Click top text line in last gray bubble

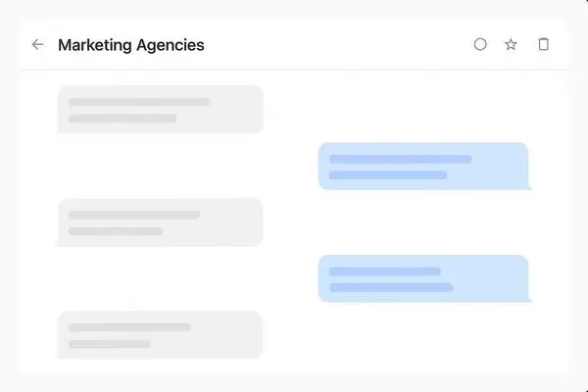click(x=129, y=327)
